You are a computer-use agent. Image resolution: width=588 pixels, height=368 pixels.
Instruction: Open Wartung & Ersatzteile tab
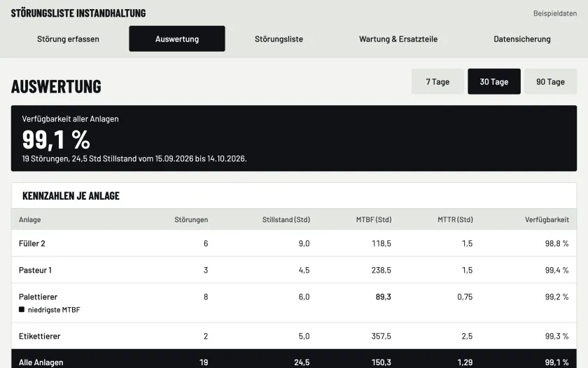point(398,39)
